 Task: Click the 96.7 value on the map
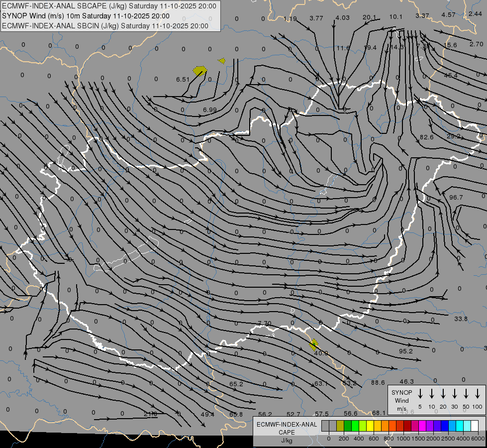pyautogui.click(x=456, y=198)
